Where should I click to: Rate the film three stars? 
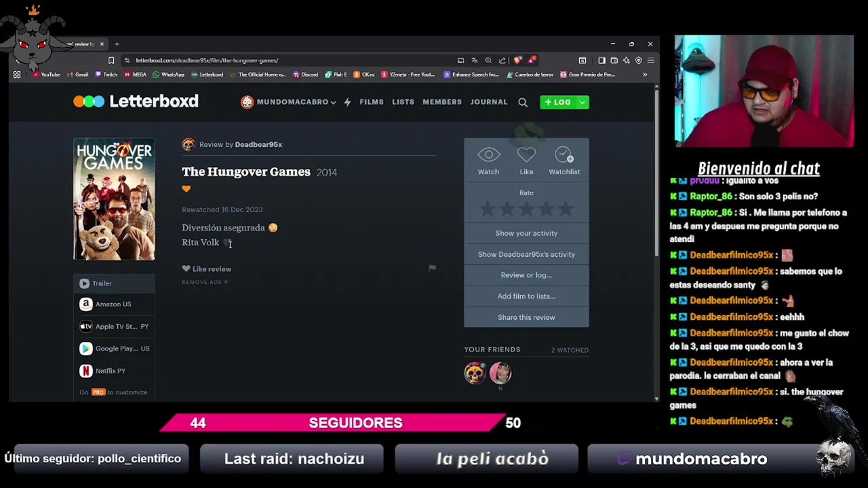pos(526,209)
